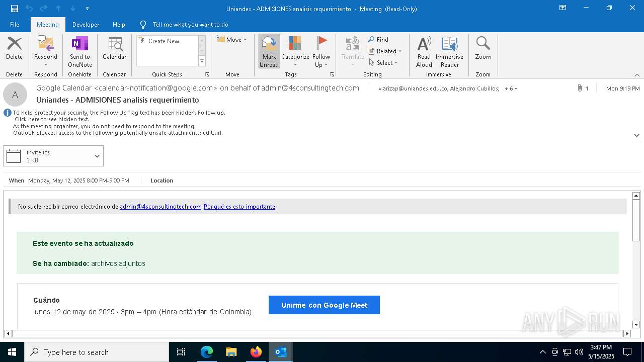Switch to the Developer tab
The height and width of the screenshot is (362, 644).
[86, 24]
